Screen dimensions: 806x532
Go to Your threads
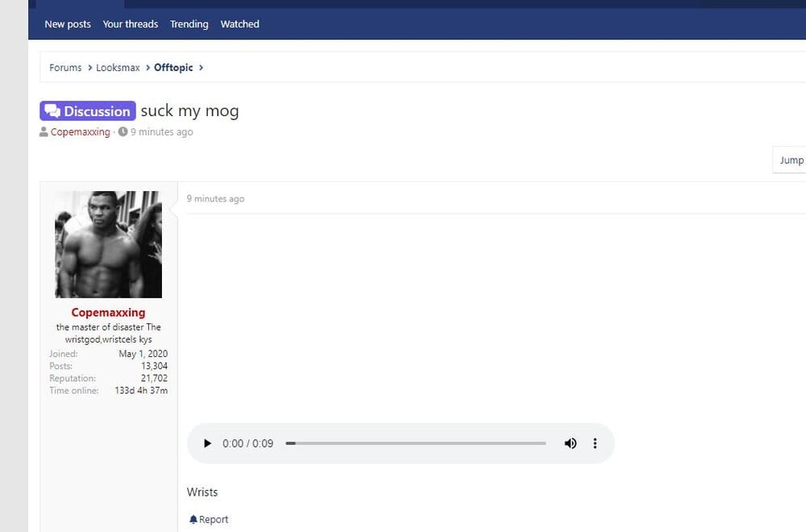click(x=131, y=24)
